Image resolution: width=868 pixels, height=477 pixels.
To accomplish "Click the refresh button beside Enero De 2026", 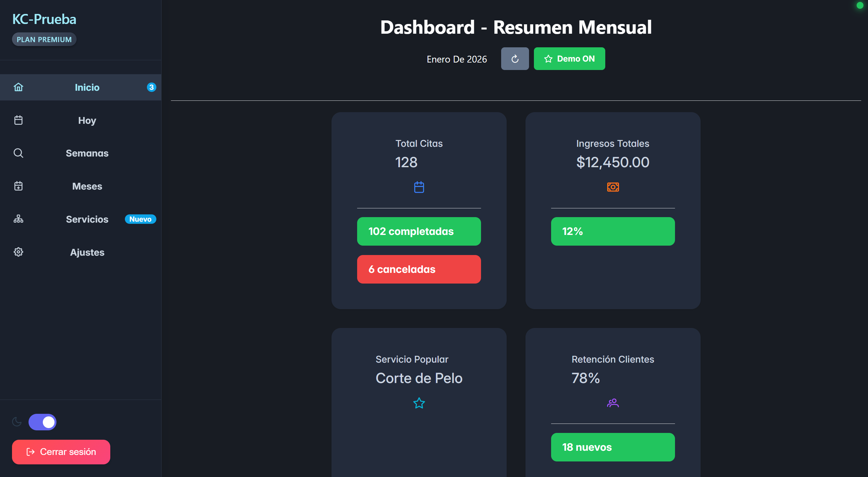I will pyautogui.click(x=514, y=59).
